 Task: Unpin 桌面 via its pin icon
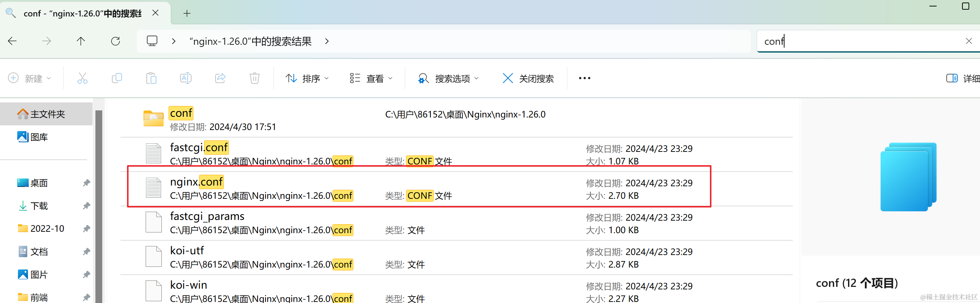(86, 183)
